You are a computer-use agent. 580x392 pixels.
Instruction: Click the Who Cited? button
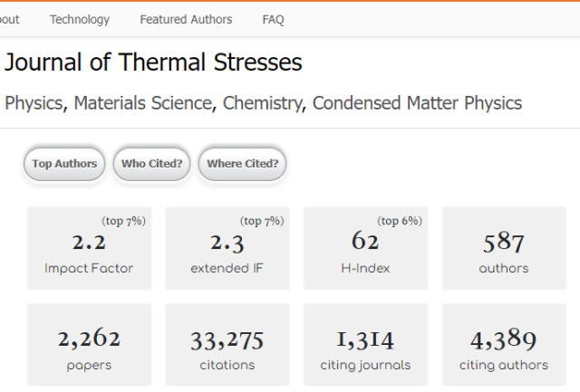[x=151, y=164]
